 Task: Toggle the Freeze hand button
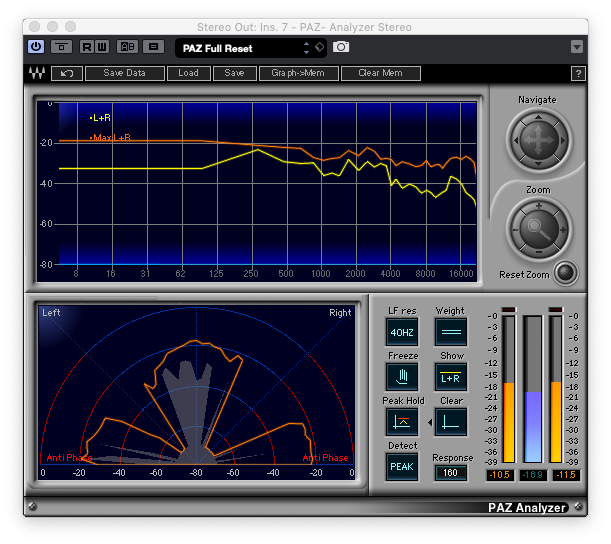click(x=402, y=377)
